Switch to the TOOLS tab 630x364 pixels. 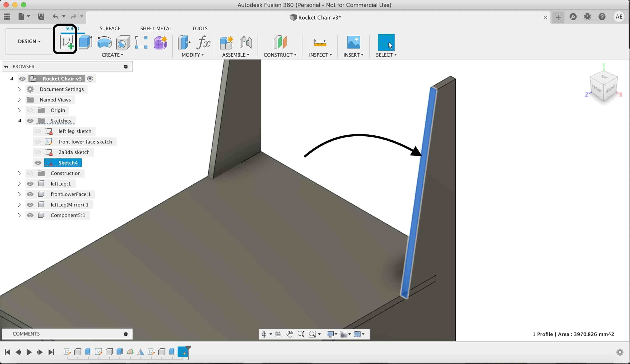tap(200, 28)
